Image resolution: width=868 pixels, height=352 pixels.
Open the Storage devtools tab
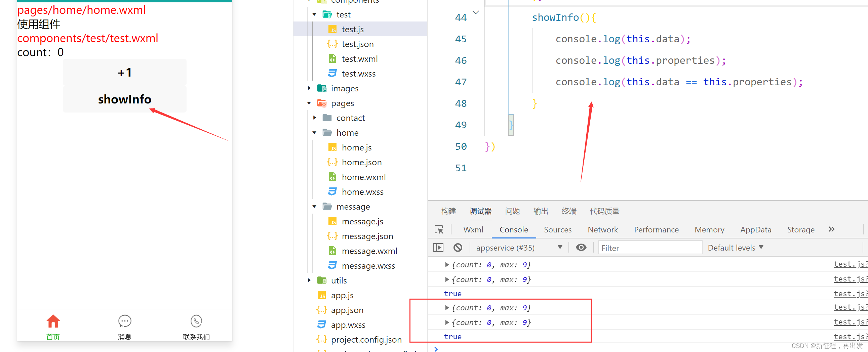click(801, 229)
